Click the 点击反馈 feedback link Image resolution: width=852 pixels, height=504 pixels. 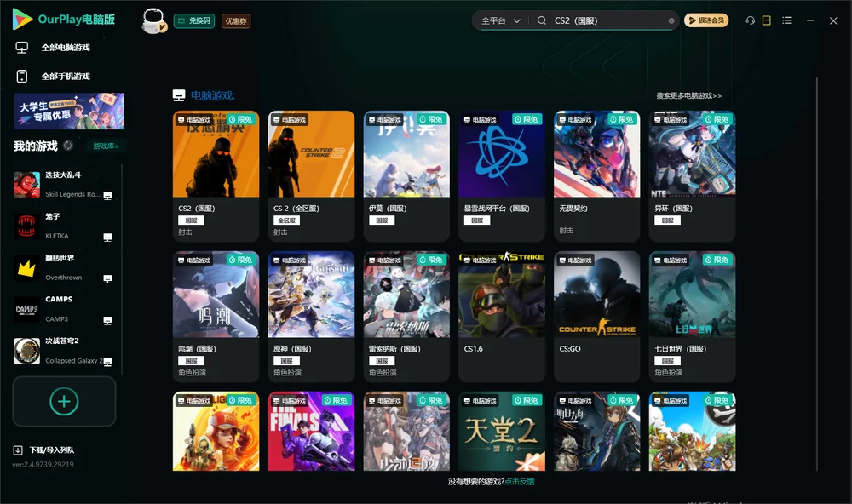point(520,482)
